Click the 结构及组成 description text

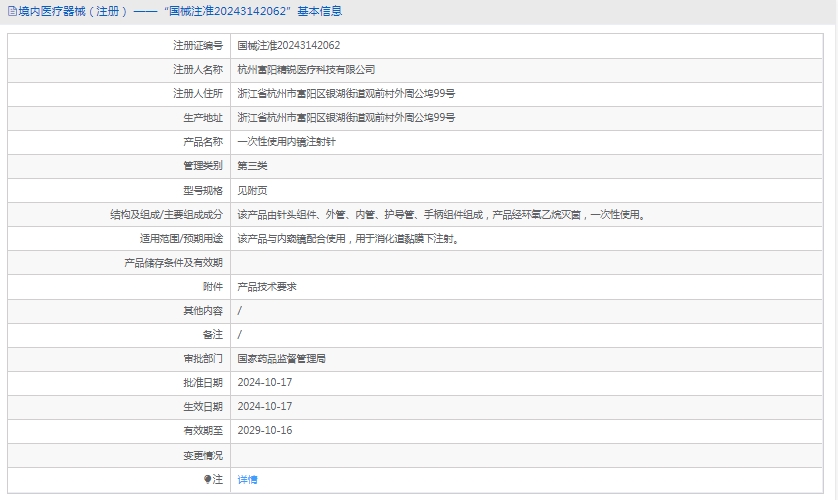pos(441,215)
